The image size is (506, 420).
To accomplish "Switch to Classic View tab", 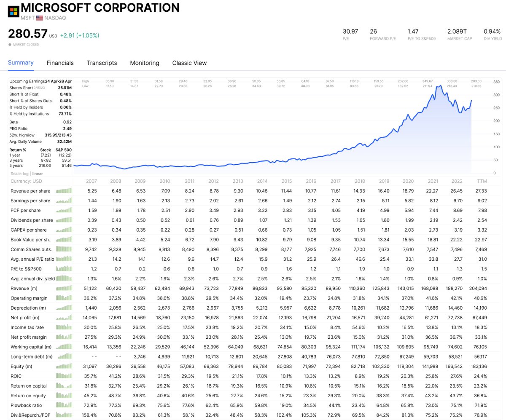I will coord(189,63).
